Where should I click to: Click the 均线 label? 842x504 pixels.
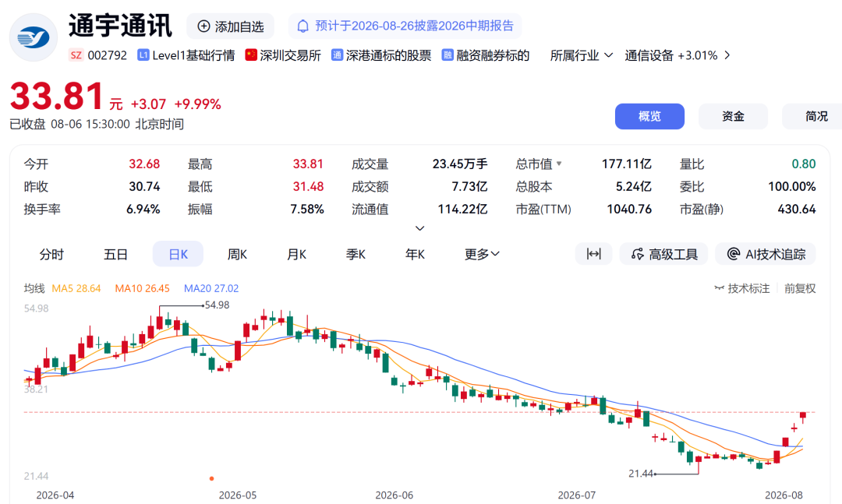click(x=34, y=288)
